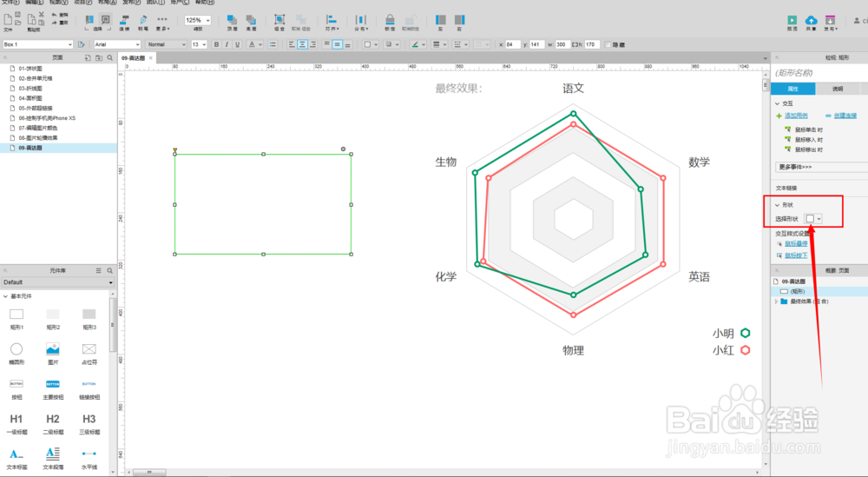Open the Edit (编辑) menu

click(x=35, y=3)
